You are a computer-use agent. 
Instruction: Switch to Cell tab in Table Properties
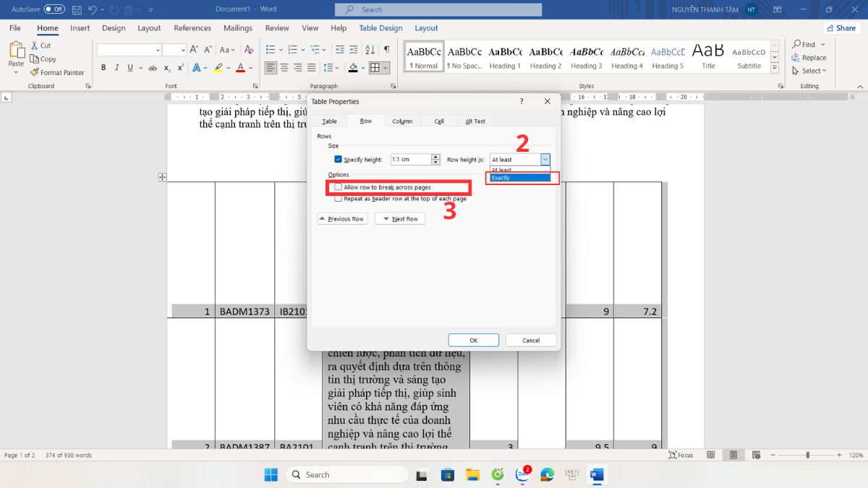(439, 121)
